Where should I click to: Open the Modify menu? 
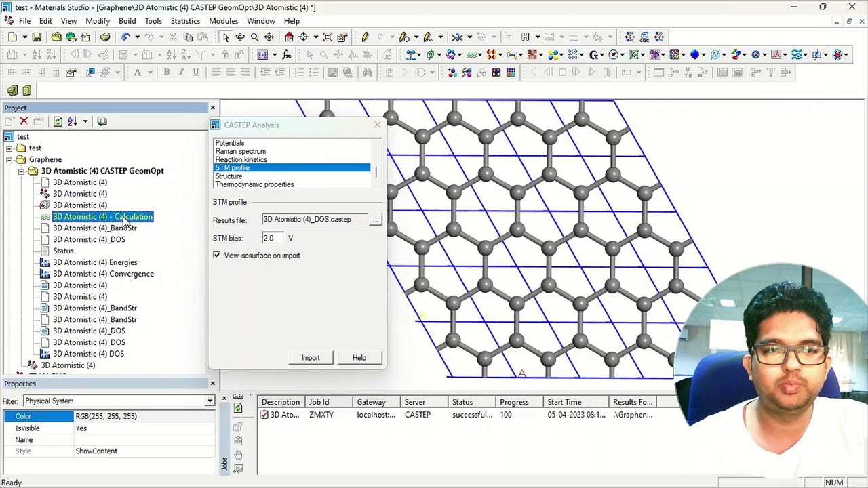coord(98,21)
